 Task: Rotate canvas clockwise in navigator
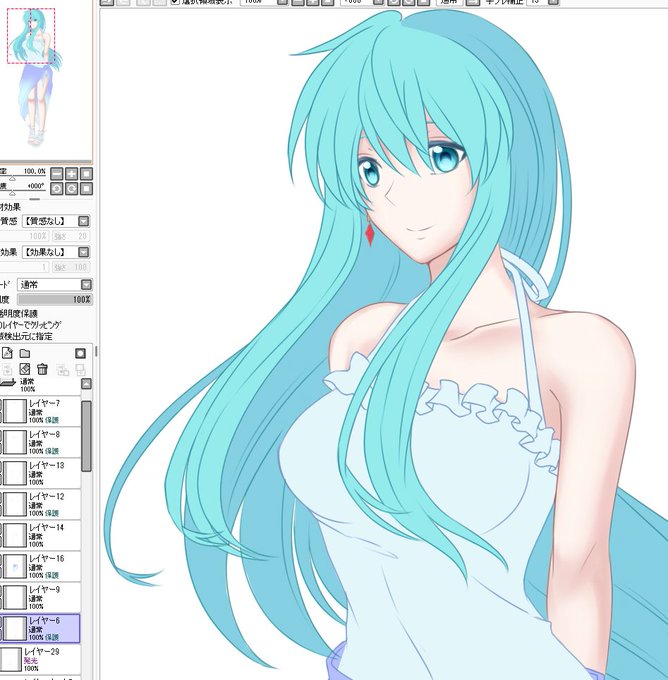[72, 189]
